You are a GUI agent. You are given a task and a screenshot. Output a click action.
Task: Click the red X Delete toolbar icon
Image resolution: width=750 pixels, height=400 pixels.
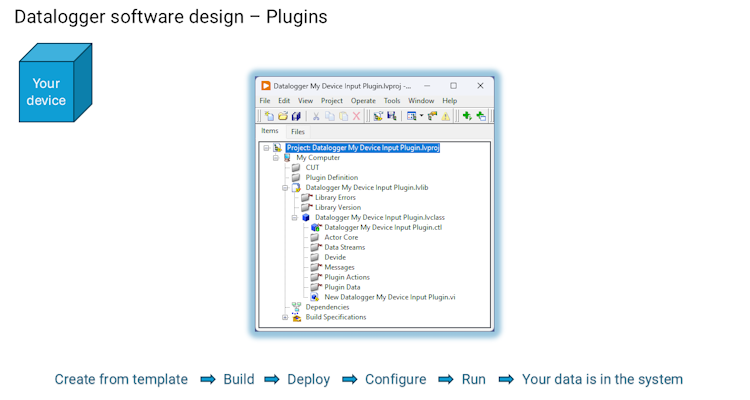click(357, 116)
